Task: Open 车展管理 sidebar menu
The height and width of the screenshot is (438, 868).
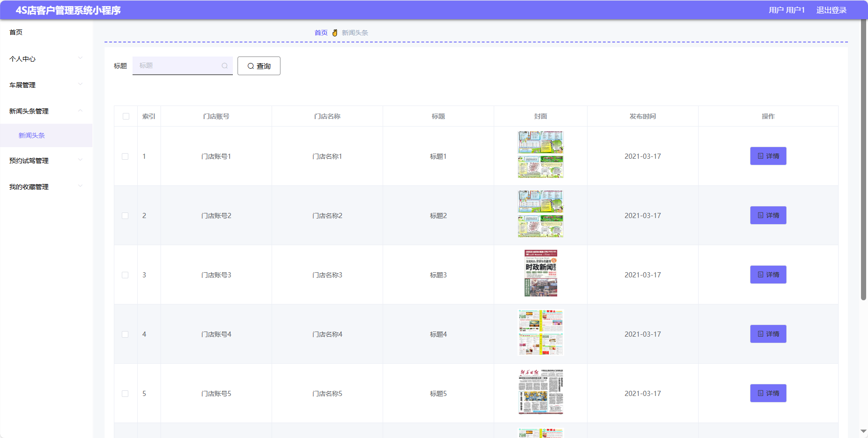Action: 46,85
